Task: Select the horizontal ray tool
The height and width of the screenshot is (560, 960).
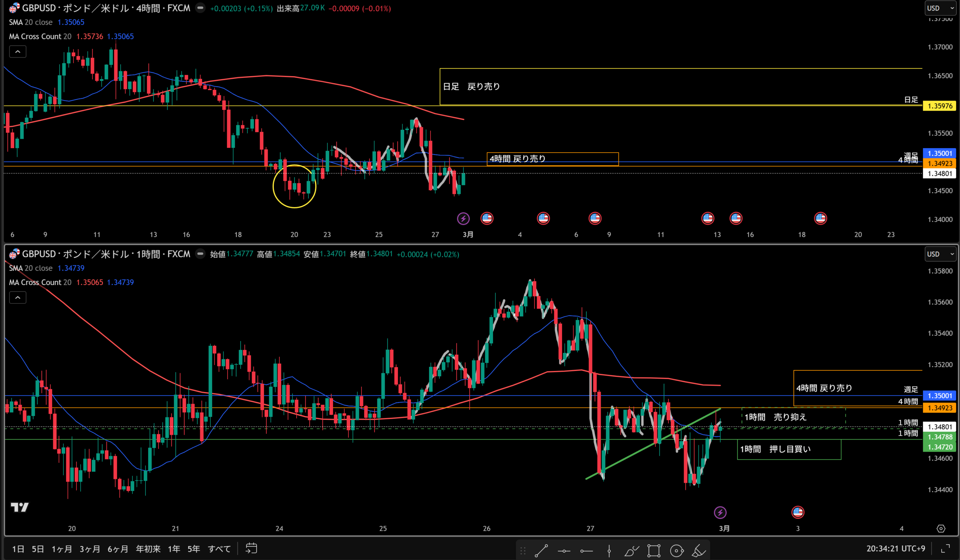Action: (586, 551)
